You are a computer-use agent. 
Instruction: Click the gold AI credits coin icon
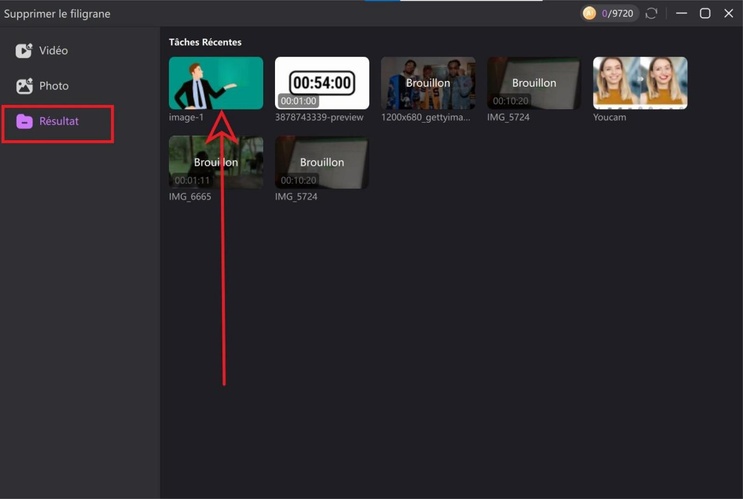589,13
